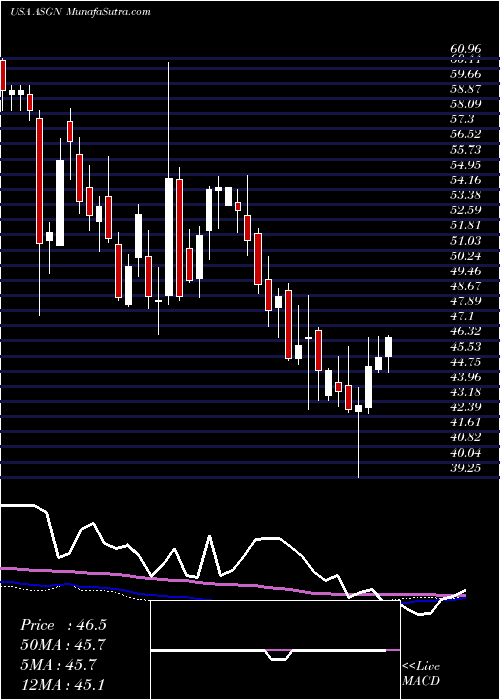Click the Price : 46.5 readout

tap(63, 625)
